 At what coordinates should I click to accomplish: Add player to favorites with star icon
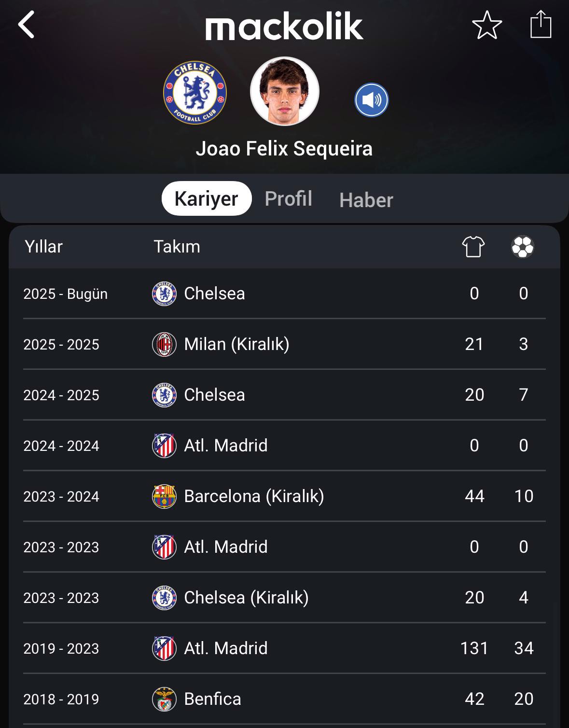(487, 25)
